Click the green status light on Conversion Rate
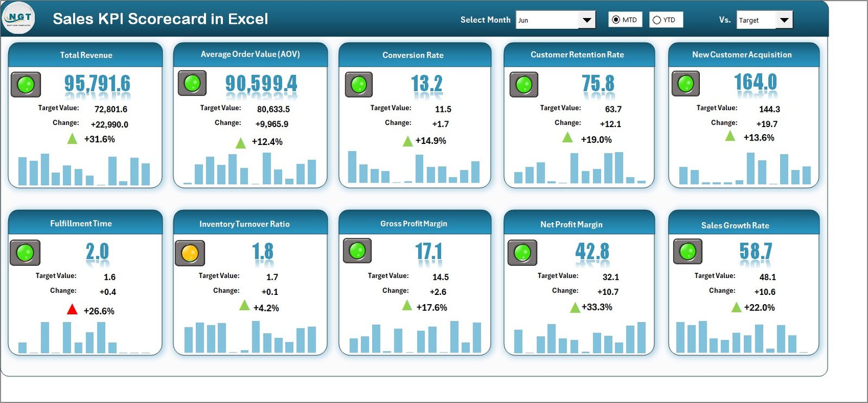 click(359, 85)
